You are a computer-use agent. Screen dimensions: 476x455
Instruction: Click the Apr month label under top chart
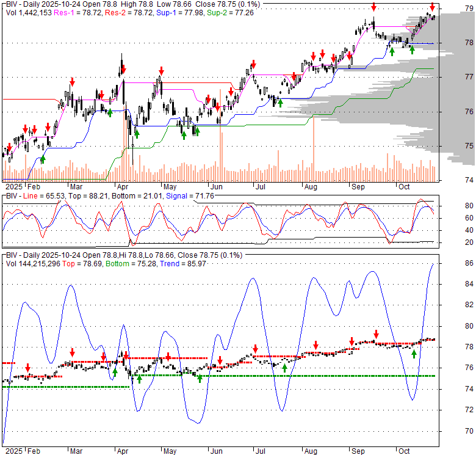click(x=123, y=187)
